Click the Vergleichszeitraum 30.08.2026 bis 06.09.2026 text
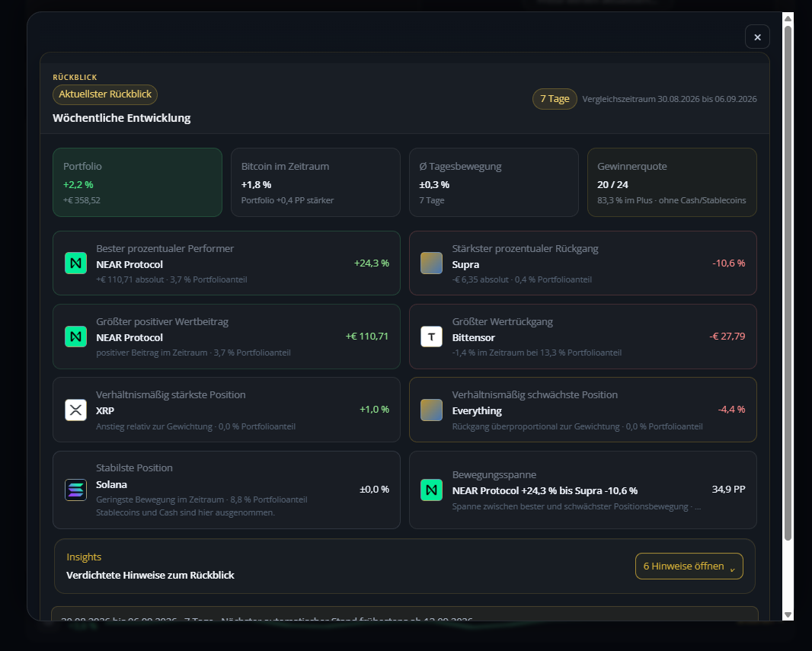Viewport: 812px width, 651px height. click(669, 99)
